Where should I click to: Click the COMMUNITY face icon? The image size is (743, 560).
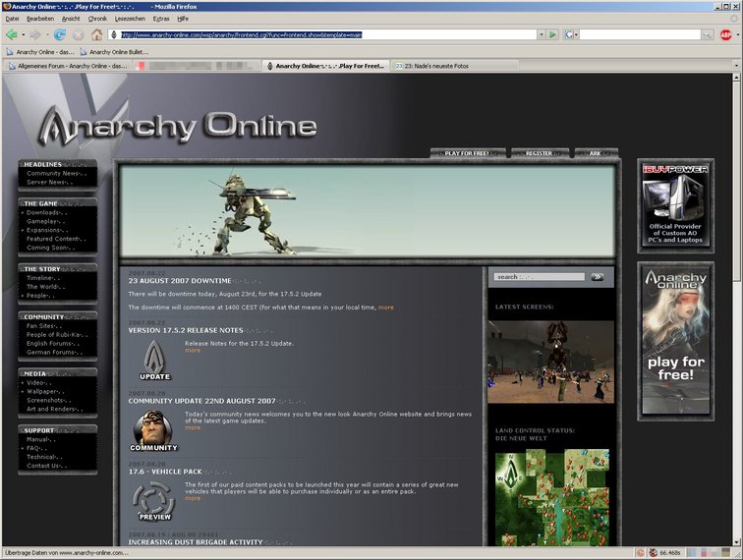tap(153, 430)
